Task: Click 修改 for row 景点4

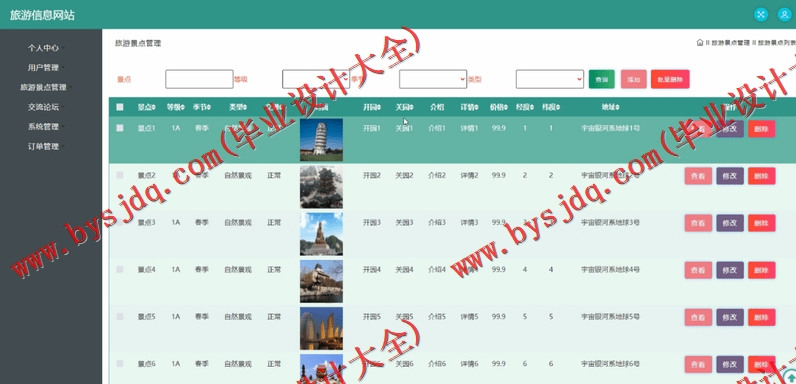Action: click(x=730, y=270)
